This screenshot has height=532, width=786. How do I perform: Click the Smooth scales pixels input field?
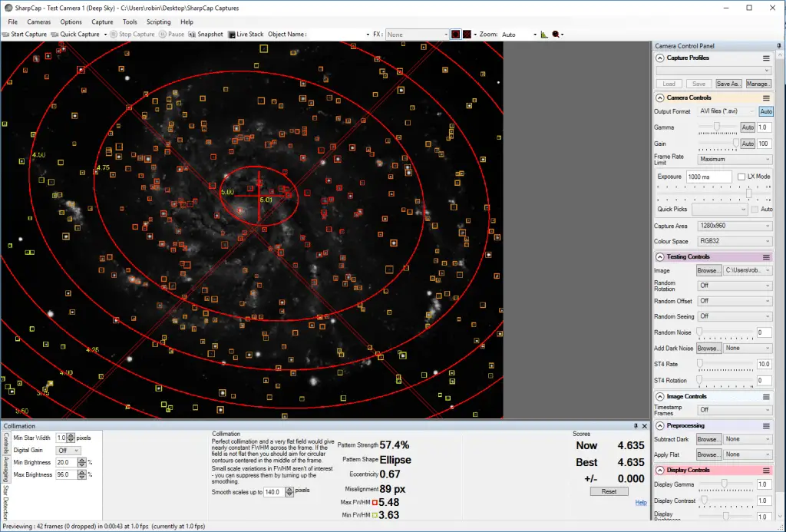click(274, 492)
